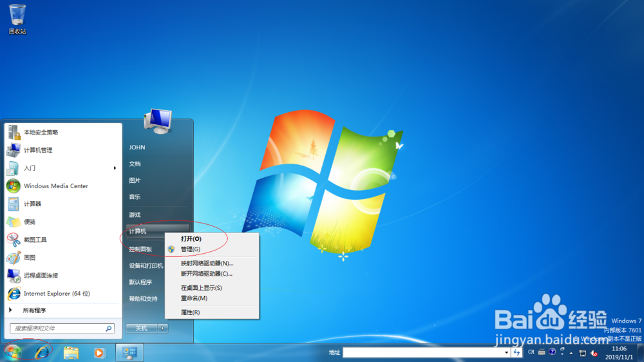The image size is (644, 362).
Task: Click the 关机 shutdown button
Action: pos(141,329)
